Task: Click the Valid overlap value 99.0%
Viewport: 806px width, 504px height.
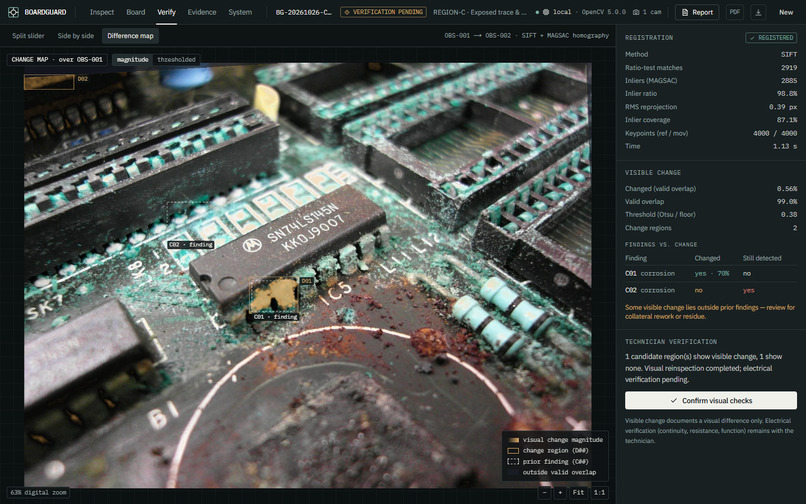Action: pyautogui.click(x=787, y=202)
